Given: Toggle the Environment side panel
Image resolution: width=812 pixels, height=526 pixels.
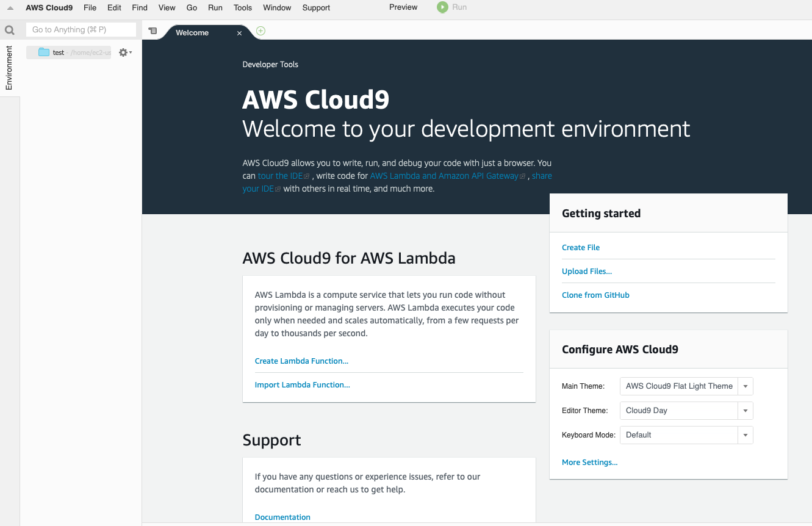Looking at the screenshot, I should pyautogui.click(x=9, y=68).
